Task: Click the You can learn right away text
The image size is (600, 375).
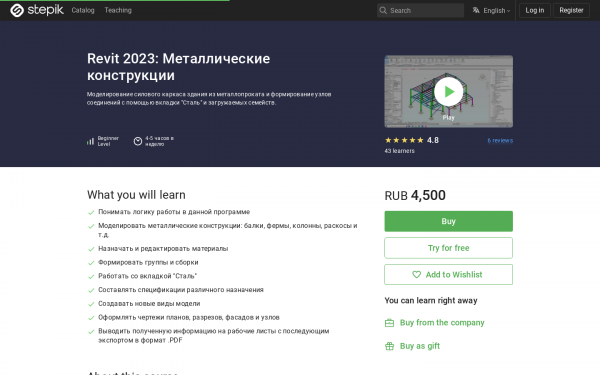Action: 431,300
